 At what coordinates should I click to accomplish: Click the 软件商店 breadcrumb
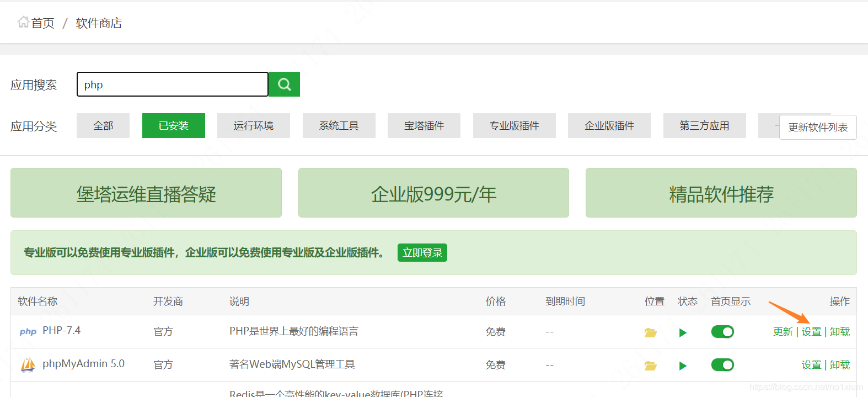coord(99,23)
